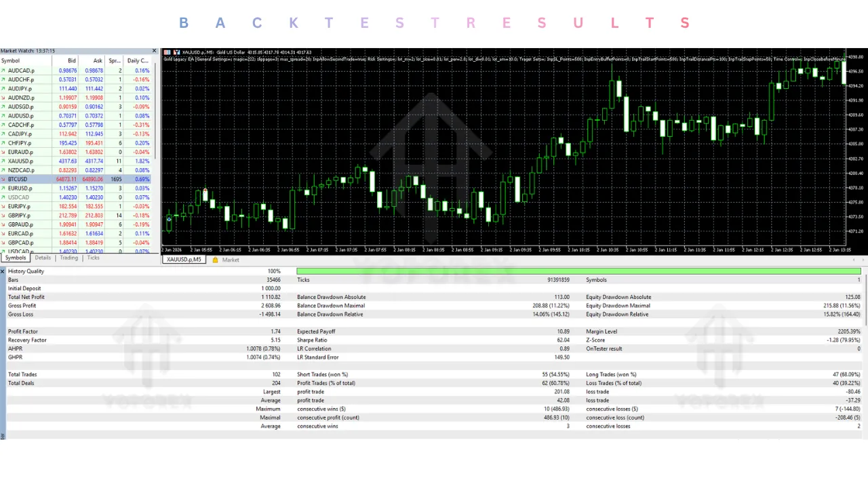Click the trade levels icon in chart header

coord(177,52)
